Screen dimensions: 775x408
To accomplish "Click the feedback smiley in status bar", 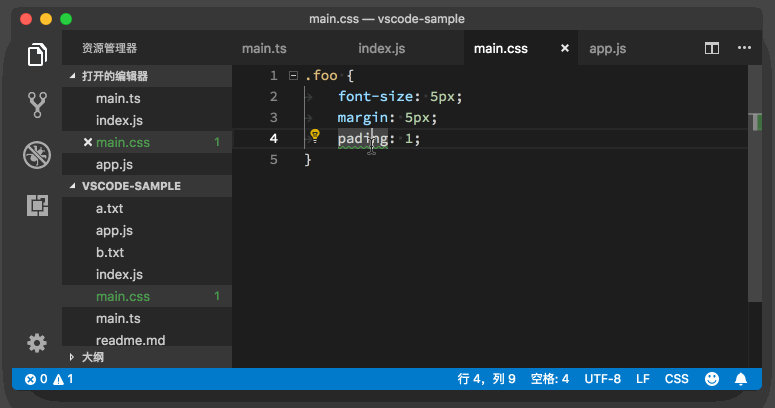I will 712,379.
